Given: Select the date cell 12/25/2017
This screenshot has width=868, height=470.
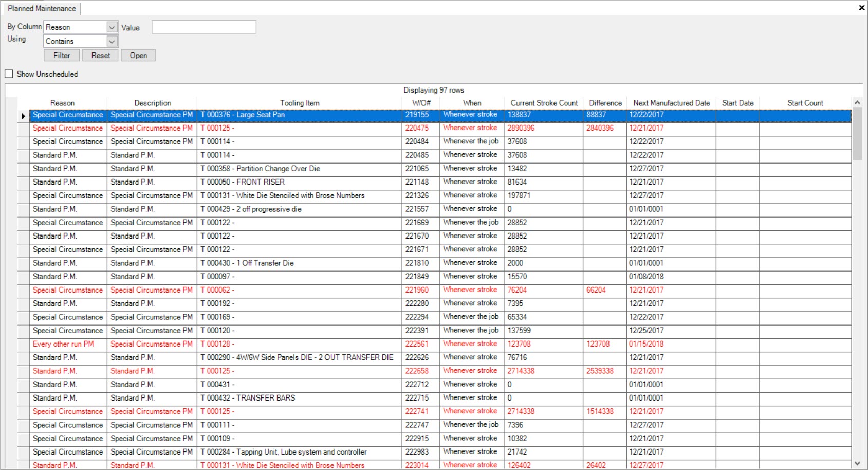Looking at the screenshot, I should click(671, 331).
